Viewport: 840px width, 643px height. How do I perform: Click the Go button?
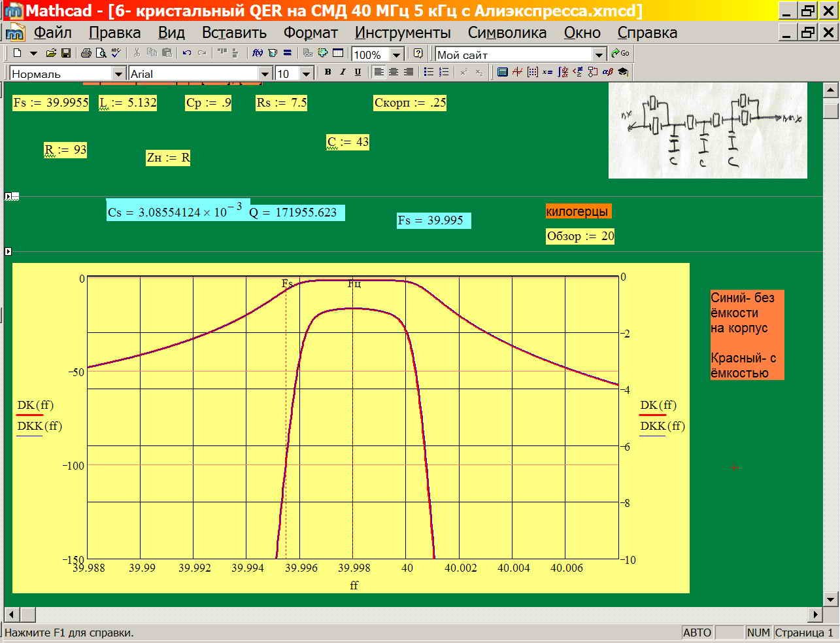620,54
